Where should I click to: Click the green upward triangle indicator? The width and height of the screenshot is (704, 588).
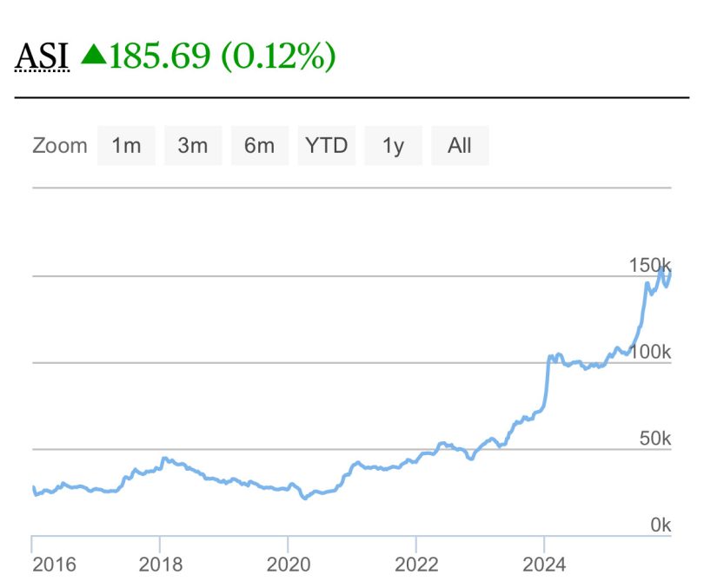[93, 55]
